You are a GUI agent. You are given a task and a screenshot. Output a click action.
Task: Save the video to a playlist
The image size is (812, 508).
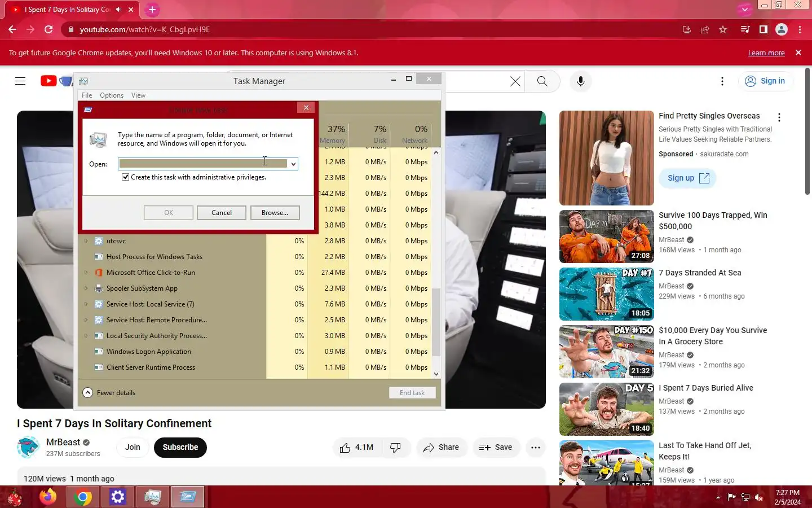click(x=496, y=447)
